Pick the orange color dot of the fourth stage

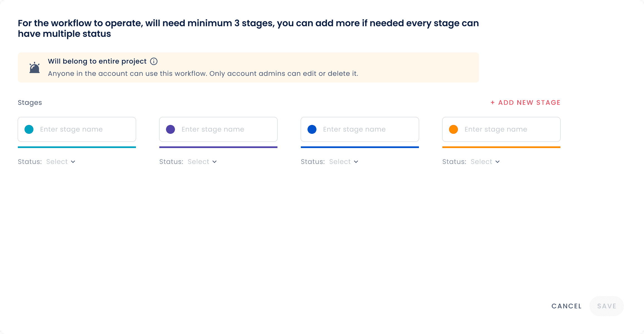pos(453,129)
